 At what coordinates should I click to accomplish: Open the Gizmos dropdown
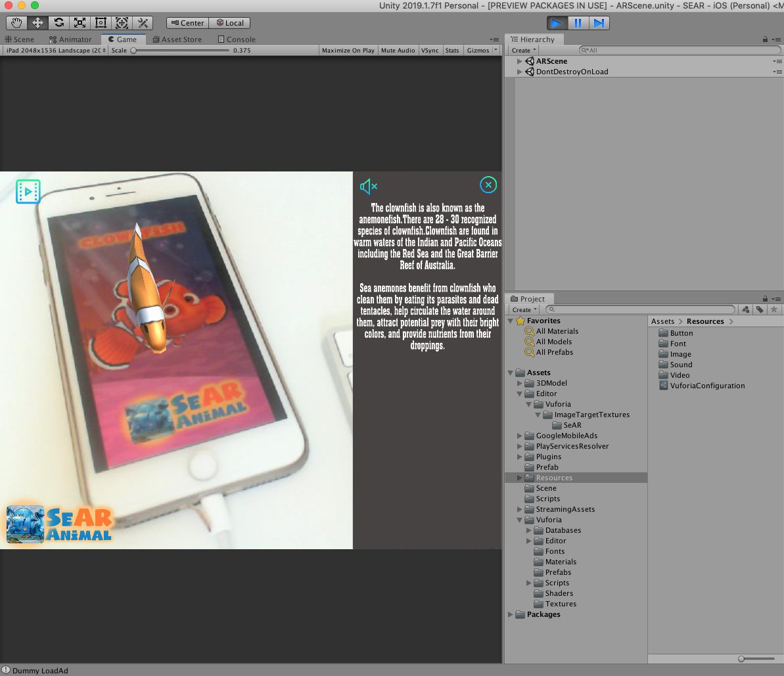480,51
